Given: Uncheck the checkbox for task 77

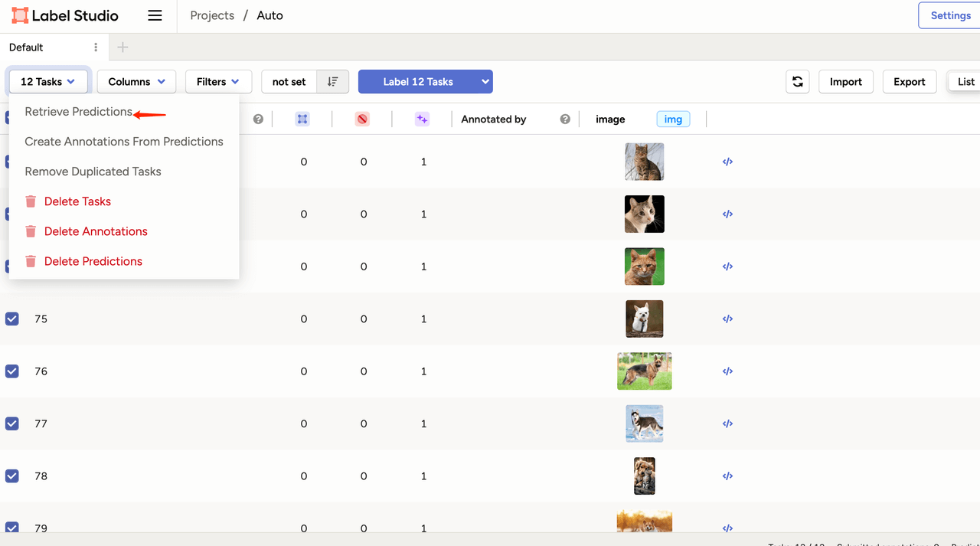Looking at the screenshot, I should tap(12, 423).
